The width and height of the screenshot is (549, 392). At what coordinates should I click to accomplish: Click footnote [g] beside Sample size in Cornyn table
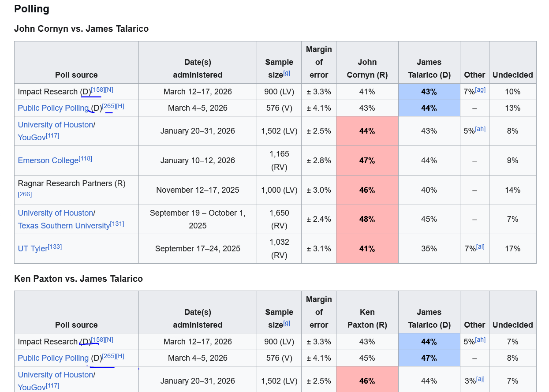tap(287, 73)
